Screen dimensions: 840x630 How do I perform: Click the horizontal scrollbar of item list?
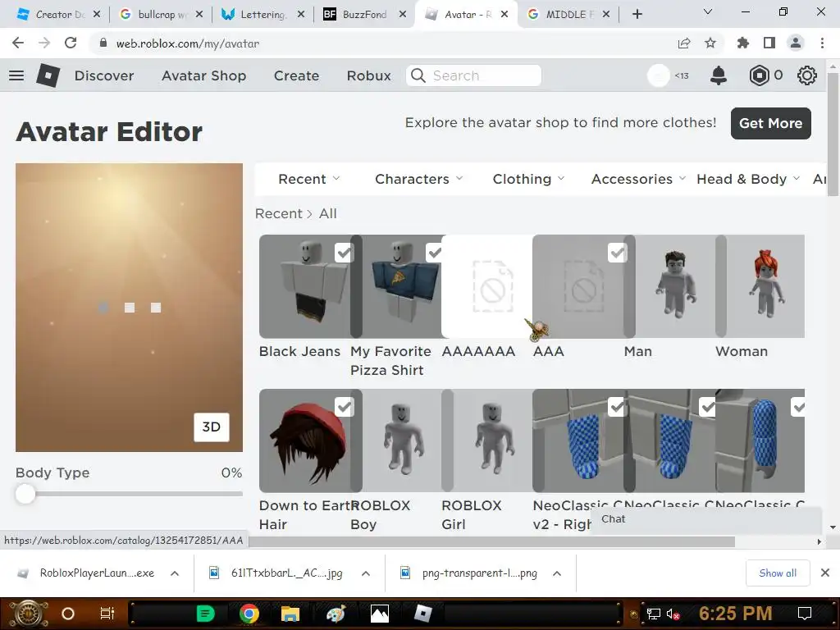pyautogui.click(x=492, y=541)
